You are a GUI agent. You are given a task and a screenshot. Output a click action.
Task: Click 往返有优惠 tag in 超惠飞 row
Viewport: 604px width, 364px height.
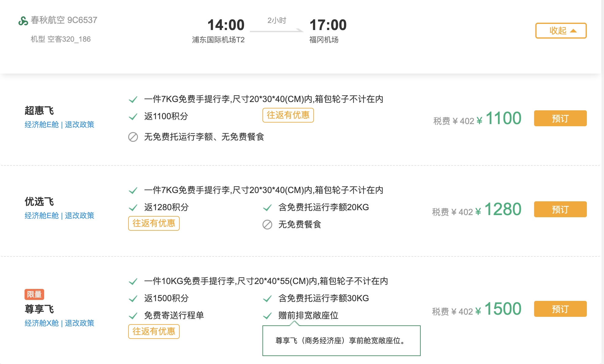[x=288, y=115]
